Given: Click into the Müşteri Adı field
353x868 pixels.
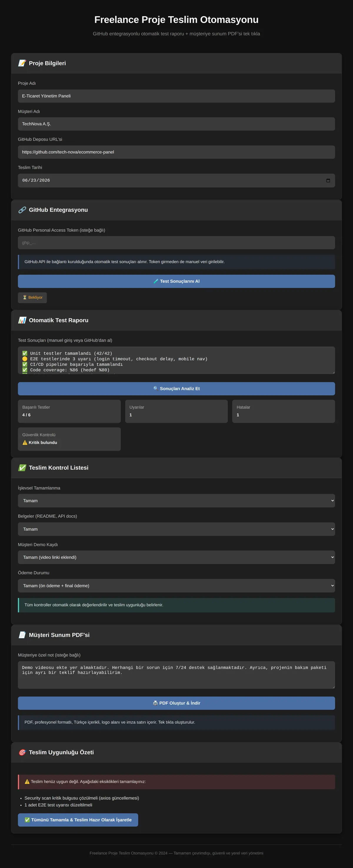Looking at the screenshot, I should click(x=176, y=124).
